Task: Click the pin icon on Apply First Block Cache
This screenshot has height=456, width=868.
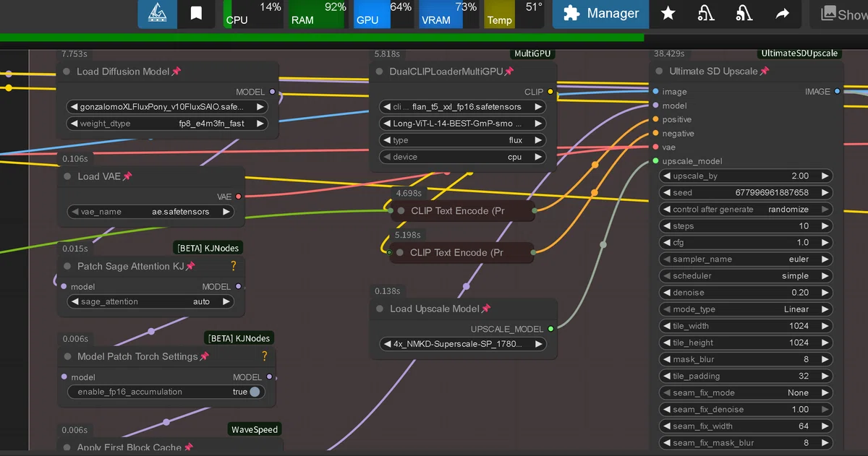Action: coord(188,448)
